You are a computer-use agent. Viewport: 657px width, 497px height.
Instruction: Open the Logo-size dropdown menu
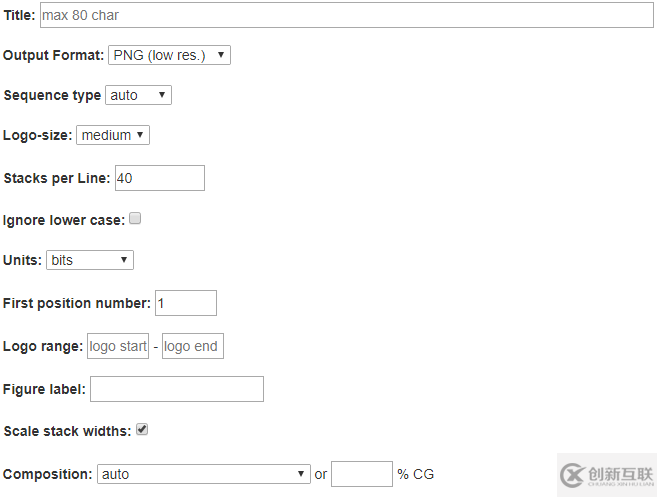pyautogui.click(x=113, y=135)
